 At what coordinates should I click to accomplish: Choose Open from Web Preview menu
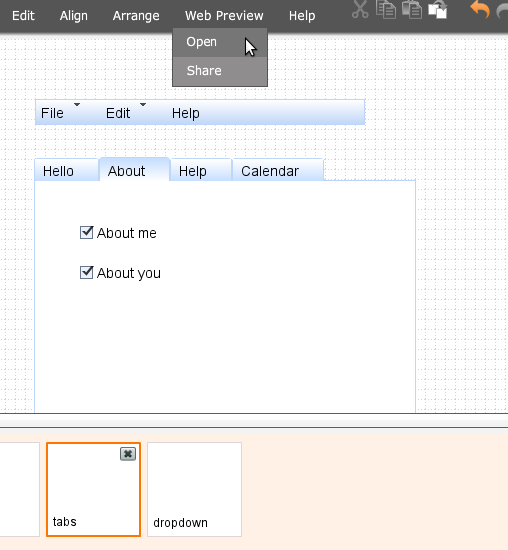pyautogui.click(x=220, y=42)
